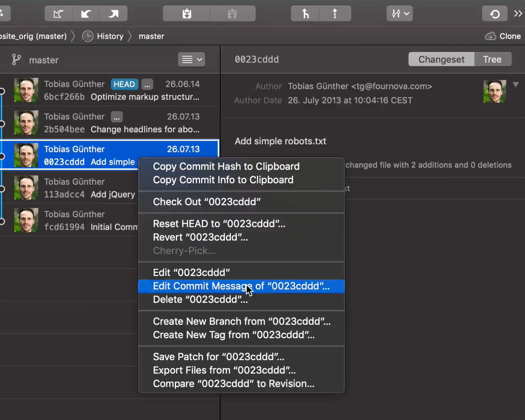The height and width of the screenshot is (420, 525).
Task: Show more toolbar items via the overflow chevrons
Action: [x=518, y=14]
